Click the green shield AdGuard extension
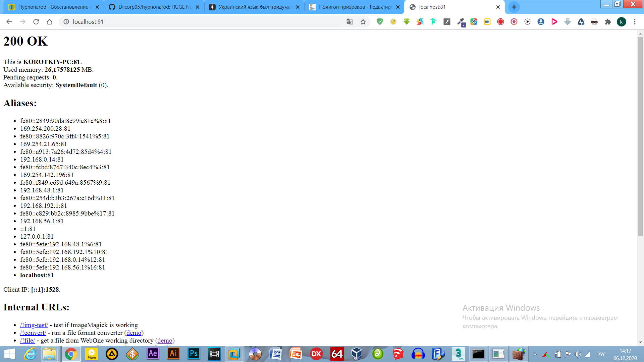644x362 pixels. coord(380,22)
